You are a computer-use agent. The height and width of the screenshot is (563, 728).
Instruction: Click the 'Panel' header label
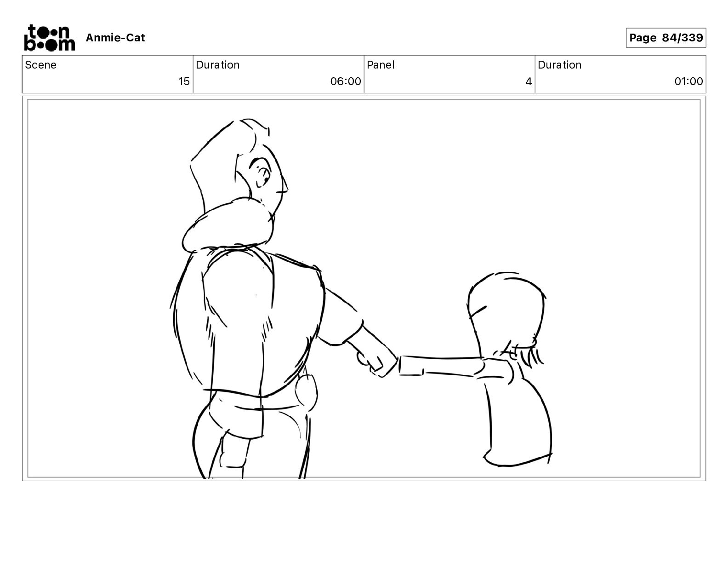point(381,65)
